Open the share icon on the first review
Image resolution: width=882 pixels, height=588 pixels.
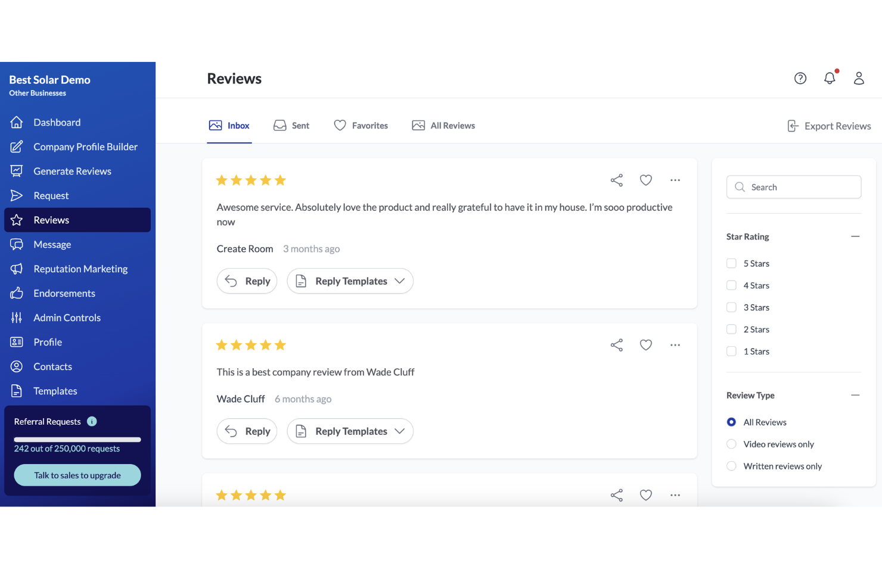616,179
